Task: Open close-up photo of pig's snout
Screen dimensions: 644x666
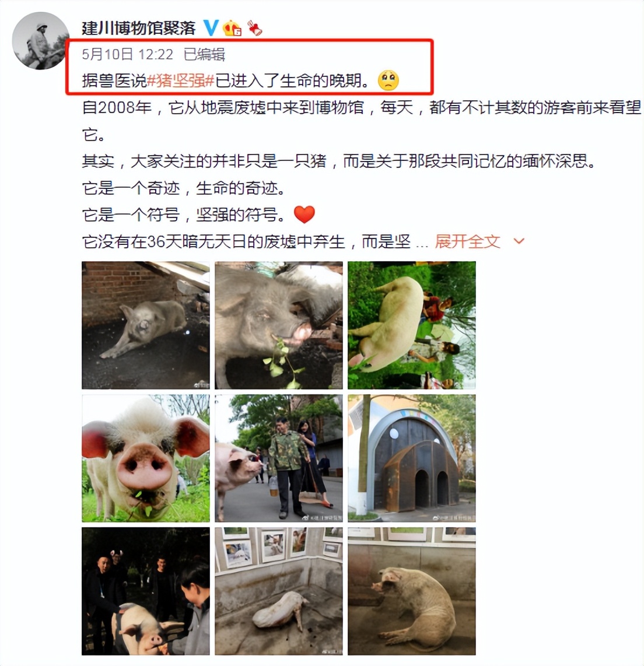Action: coord(146,458)
